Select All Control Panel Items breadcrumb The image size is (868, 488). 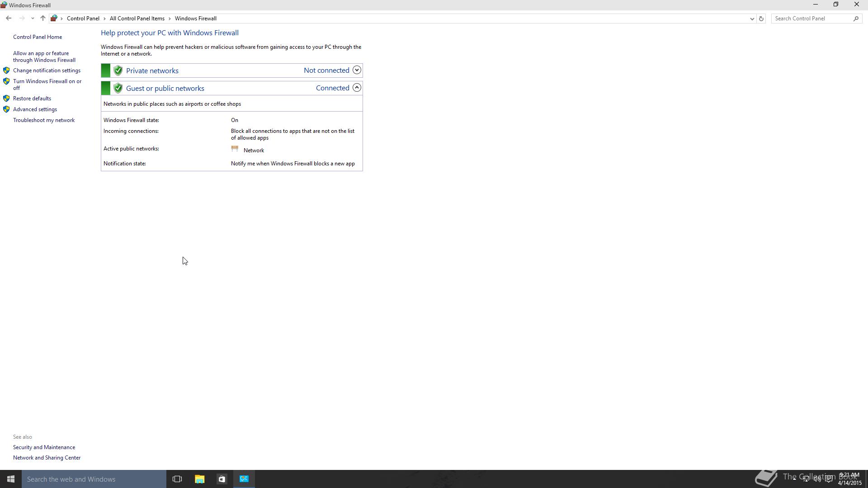click(137, 19)
